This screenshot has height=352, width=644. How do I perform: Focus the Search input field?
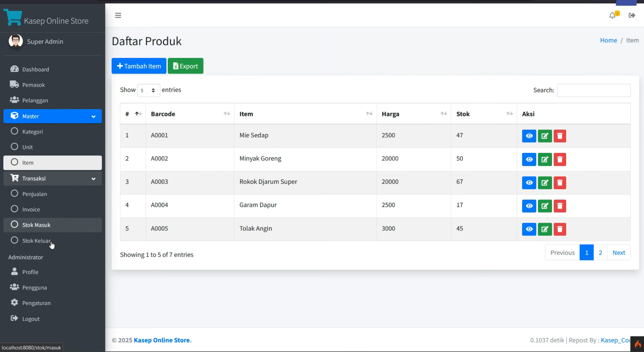tap(594, 90)
